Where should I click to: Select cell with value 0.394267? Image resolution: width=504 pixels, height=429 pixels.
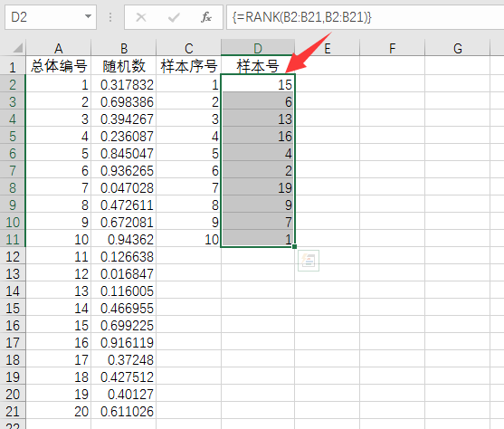pos(124,119)
